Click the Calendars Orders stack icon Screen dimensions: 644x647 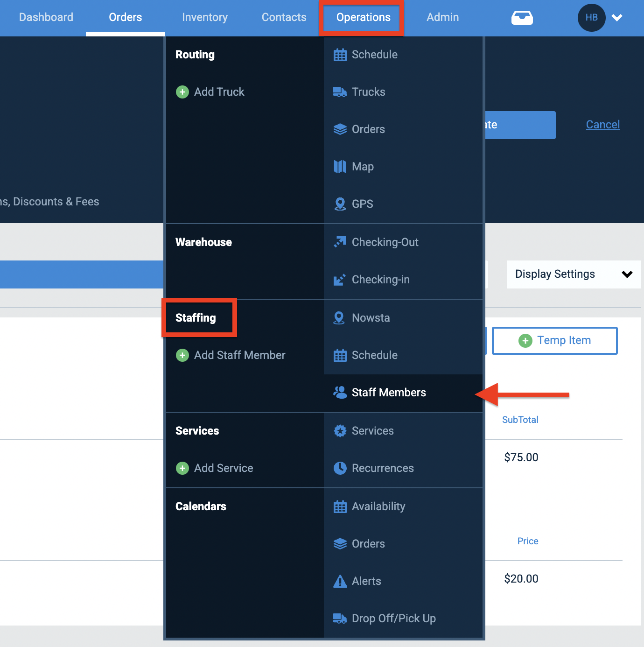[340, 544]
